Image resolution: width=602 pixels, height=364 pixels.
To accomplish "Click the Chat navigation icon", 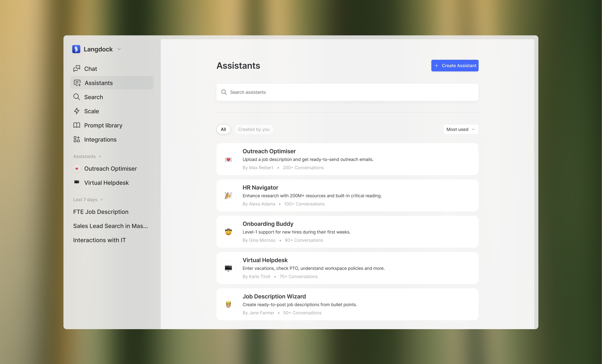I will coord(77,68).
